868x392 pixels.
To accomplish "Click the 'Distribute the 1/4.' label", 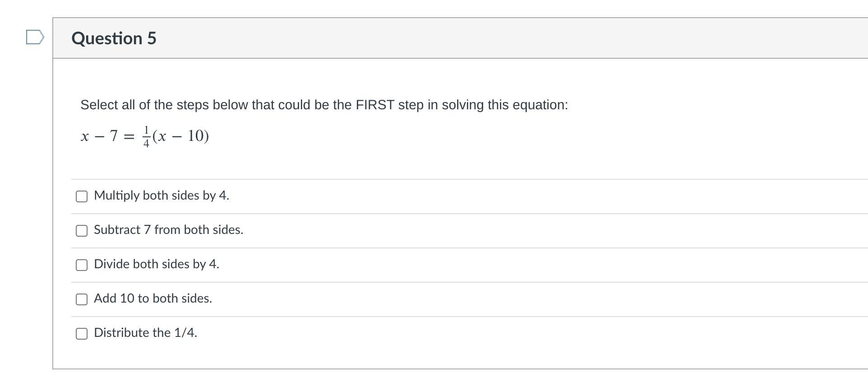I will (145, 333).
